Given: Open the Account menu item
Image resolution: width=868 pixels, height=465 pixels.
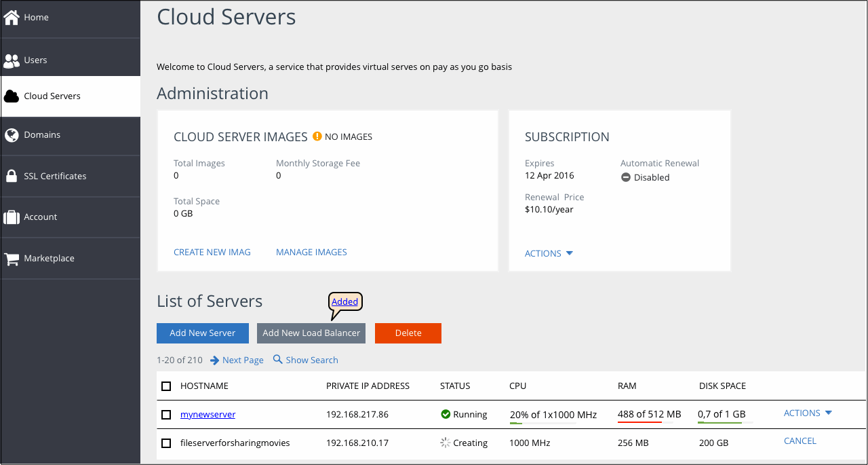Looking at the screenshot, I should coord(71,217).
